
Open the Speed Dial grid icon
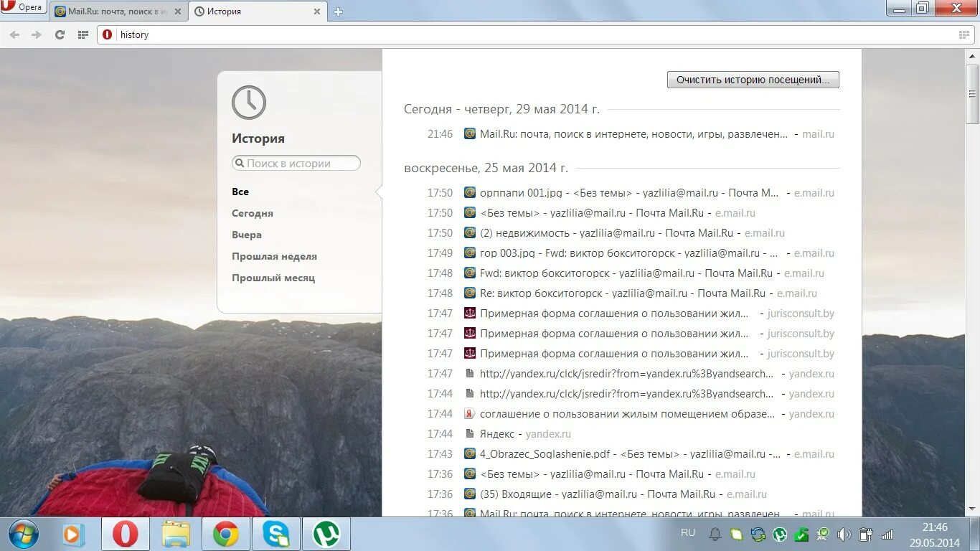click(x=83, y=34)
